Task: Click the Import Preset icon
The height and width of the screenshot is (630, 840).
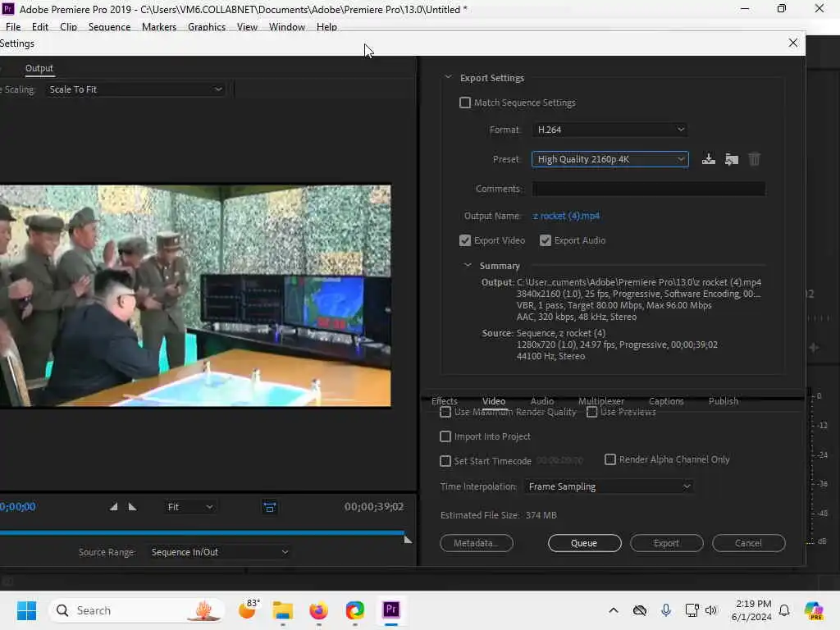Action: point(731,159)
